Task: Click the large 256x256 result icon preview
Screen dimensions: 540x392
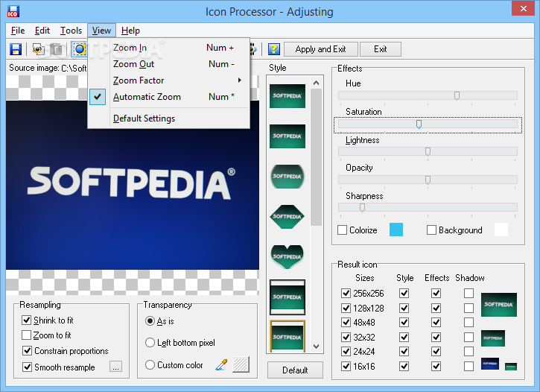Action: pos(499,305)
